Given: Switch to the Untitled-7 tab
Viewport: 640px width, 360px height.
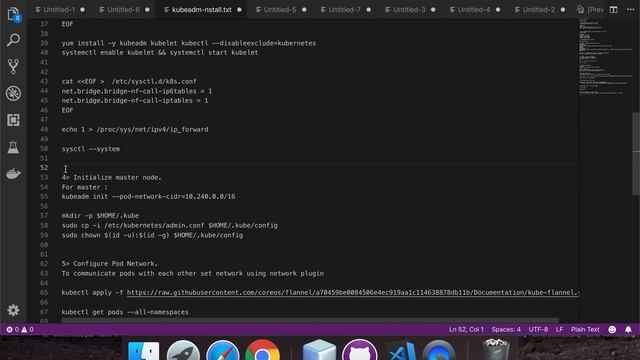Looking at the screenshot, I should point(344,9).
